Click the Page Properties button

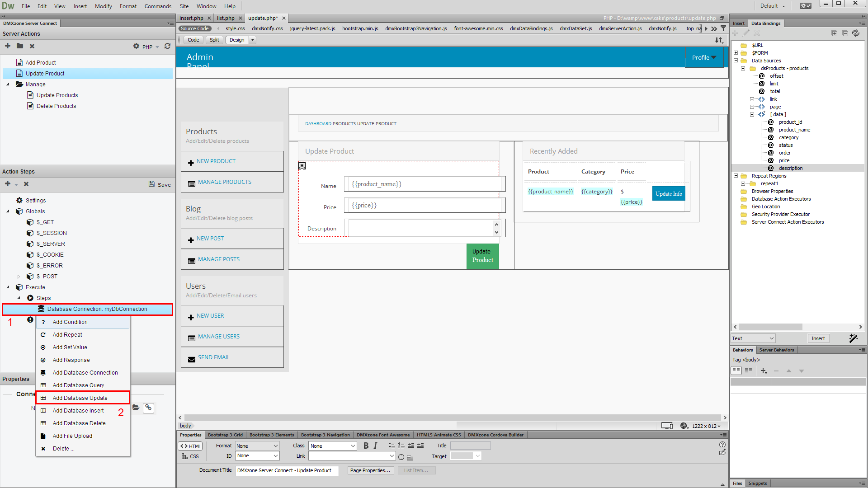(x=370, y=470)
